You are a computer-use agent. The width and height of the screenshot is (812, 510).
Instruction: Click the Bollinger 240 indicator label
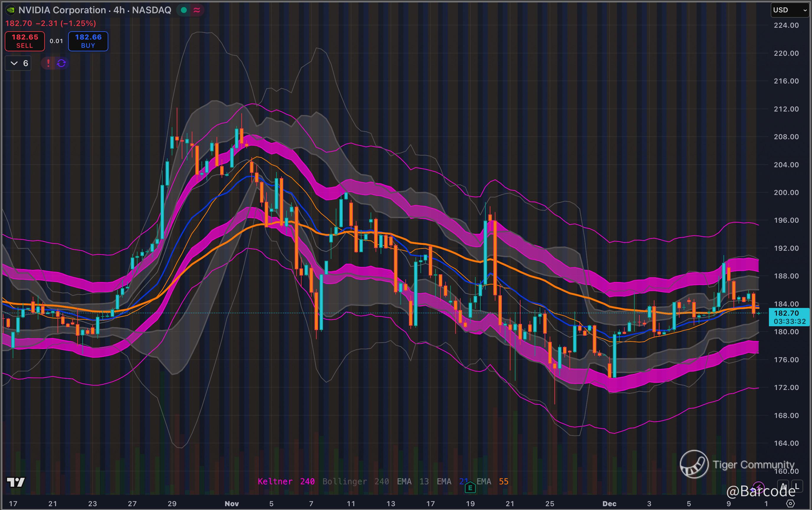[x=356, y=481]
